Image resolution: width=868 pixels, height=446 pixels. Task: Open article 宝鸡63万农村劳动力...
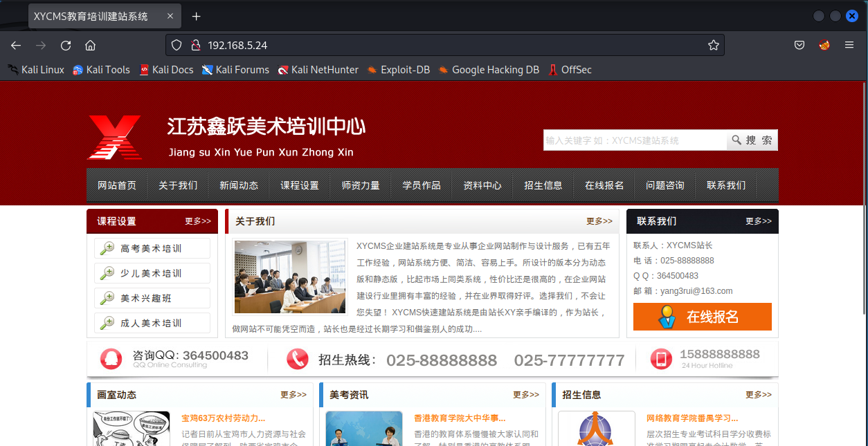pos(224,418)
